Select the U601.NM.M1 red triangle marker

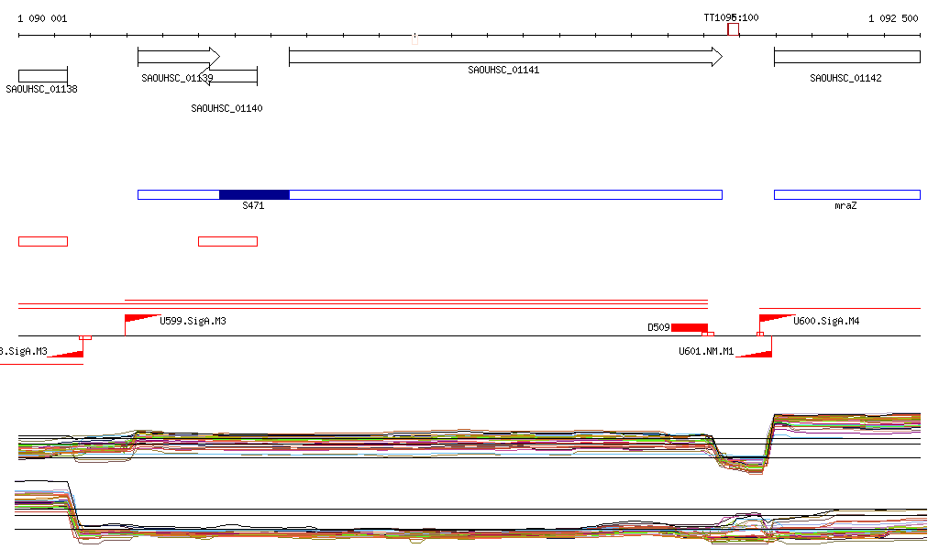coord(757,352)
